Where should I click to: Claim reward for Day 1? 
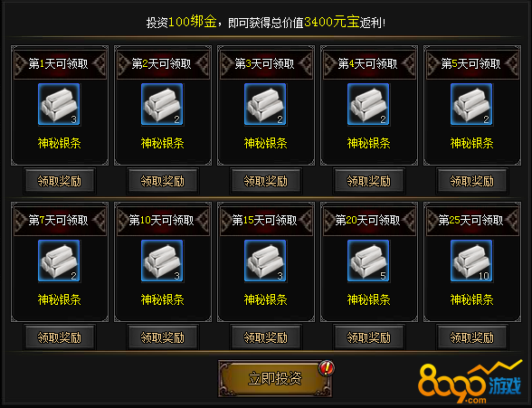60,181
